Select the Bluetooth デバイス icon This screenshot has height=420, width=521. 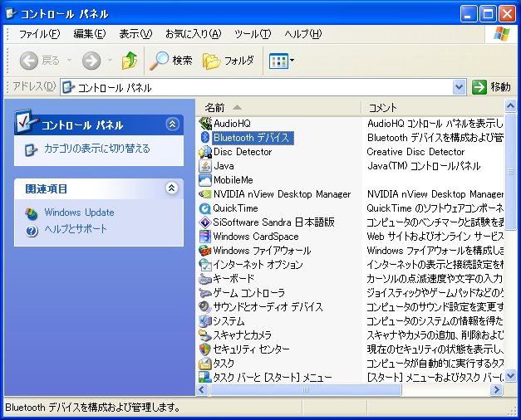(205, 138)
